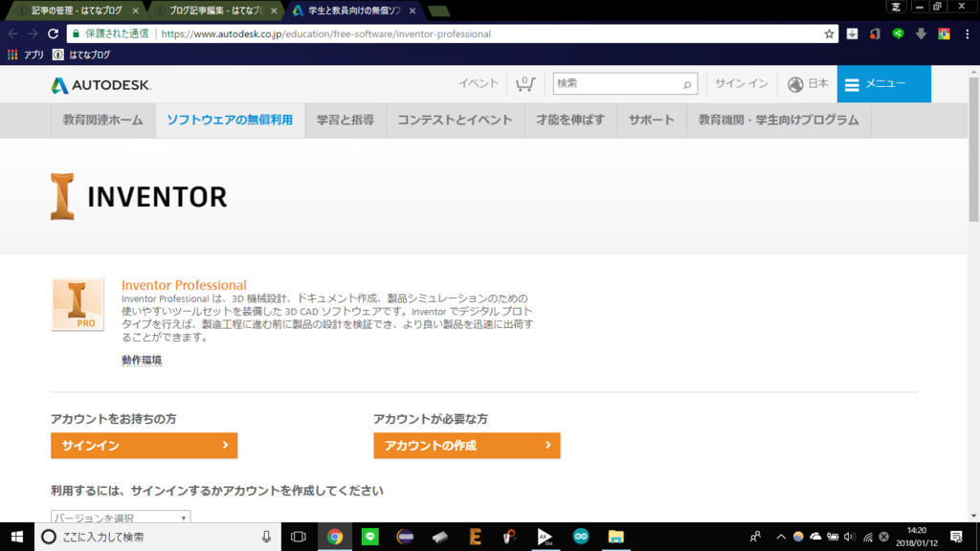This screenshot has height=551, width=980.
Task: Click the イベント header link
Action: tap(479, 84)
